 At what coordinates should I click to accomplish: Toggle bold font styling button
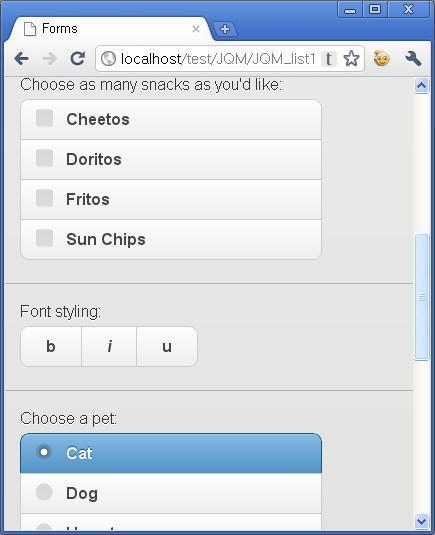51,347
